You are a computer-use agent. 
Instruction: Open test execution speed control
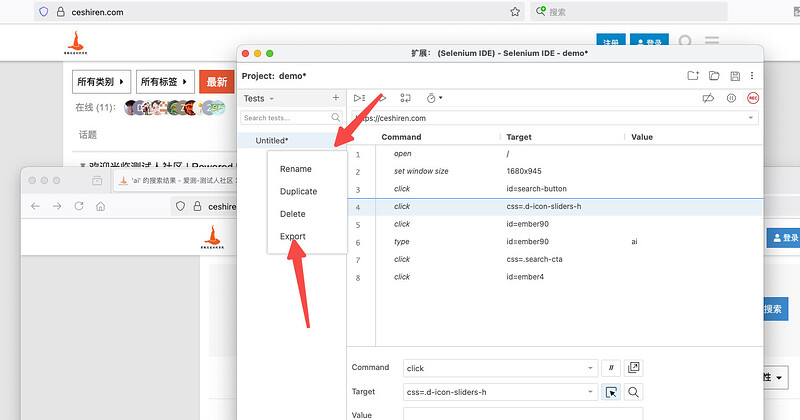click(x=434, y=98)
